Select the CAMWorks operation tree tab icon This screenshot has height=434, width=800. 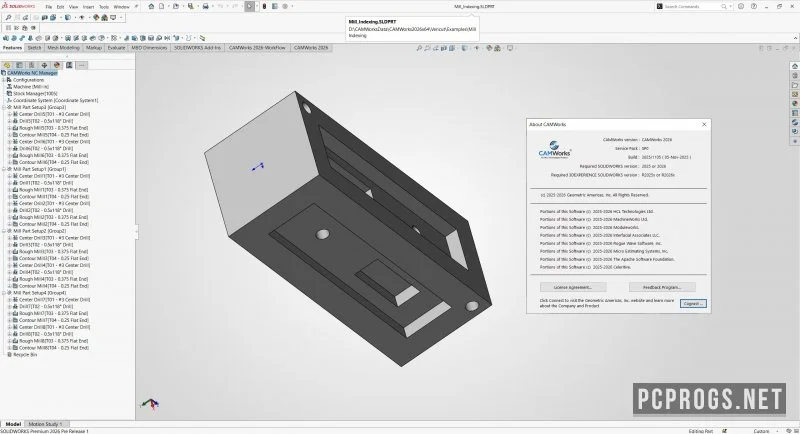coord(69,65)
